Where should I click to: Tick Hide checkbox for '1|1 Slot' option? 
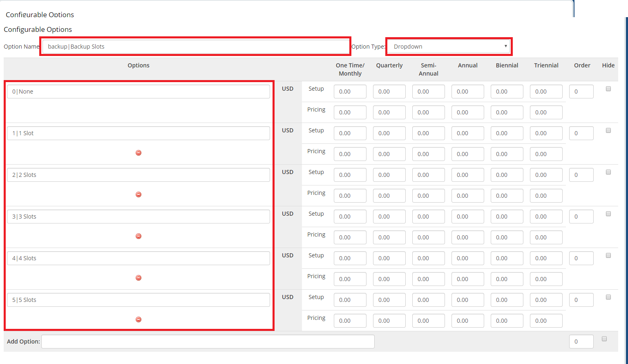click(x=608, y=130)
